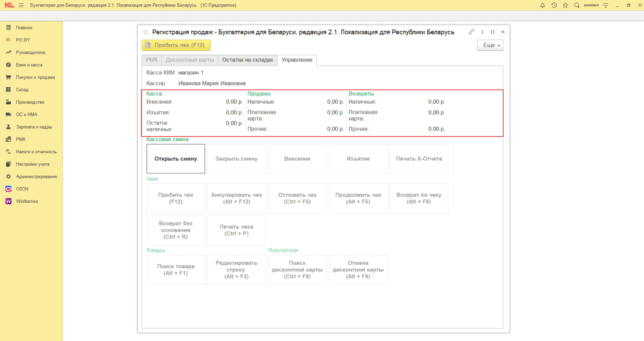The width and height of the screenshot is (644, 341).
Task: Click Поиск товара (Alt + F1) button
Action: pos(176,269)
